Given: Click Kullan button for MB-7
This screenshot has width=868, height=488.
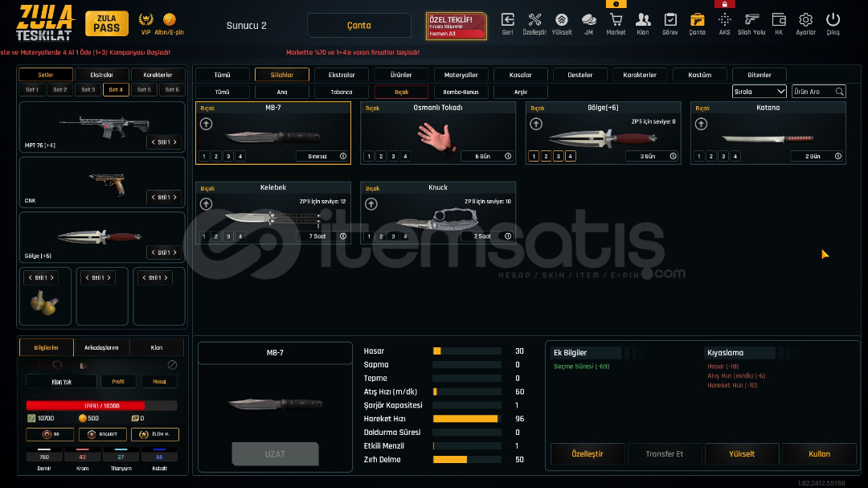Looking at the screenshot, I should 819,453.
